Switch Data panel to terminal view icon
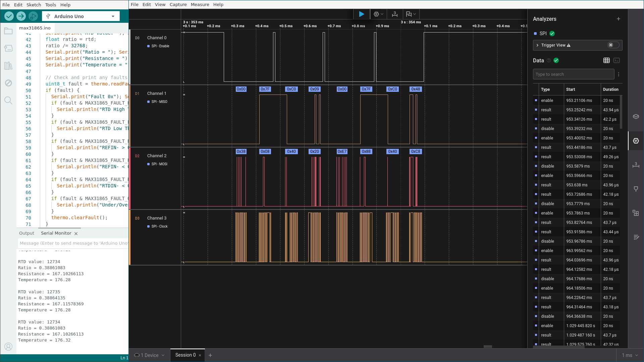Viewport: 644px width, 362px height. tap(616, 60)
